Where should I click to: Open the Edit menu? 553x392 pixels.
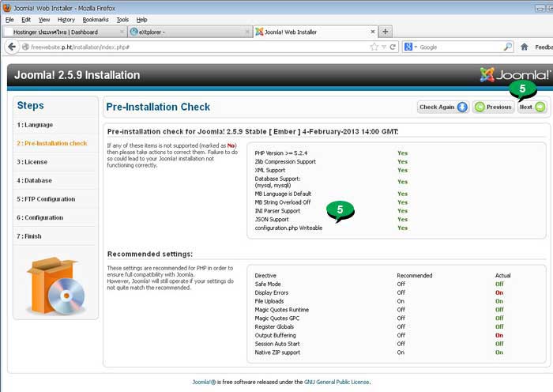point(26,20)
